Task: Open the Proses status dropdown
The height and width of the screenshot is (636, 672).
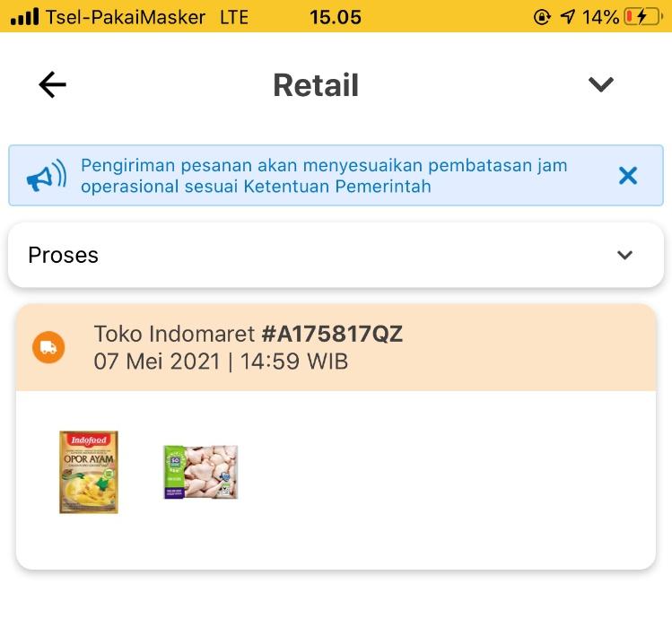Action: pos(336,255)
